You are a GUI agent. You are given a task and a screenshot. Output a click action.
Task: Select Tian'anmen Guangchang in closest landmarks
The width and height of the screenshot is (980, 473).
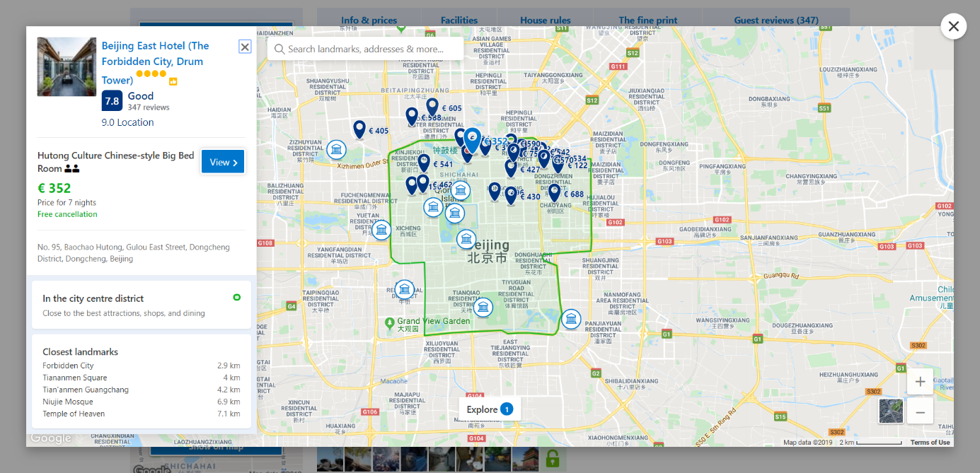86,390
